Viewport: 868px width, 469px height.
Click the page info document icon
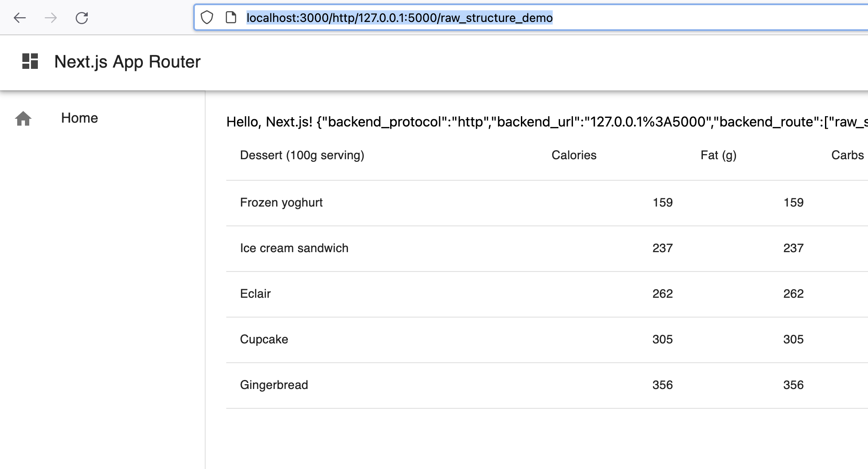pyautogui.click(x=231, y=18)
